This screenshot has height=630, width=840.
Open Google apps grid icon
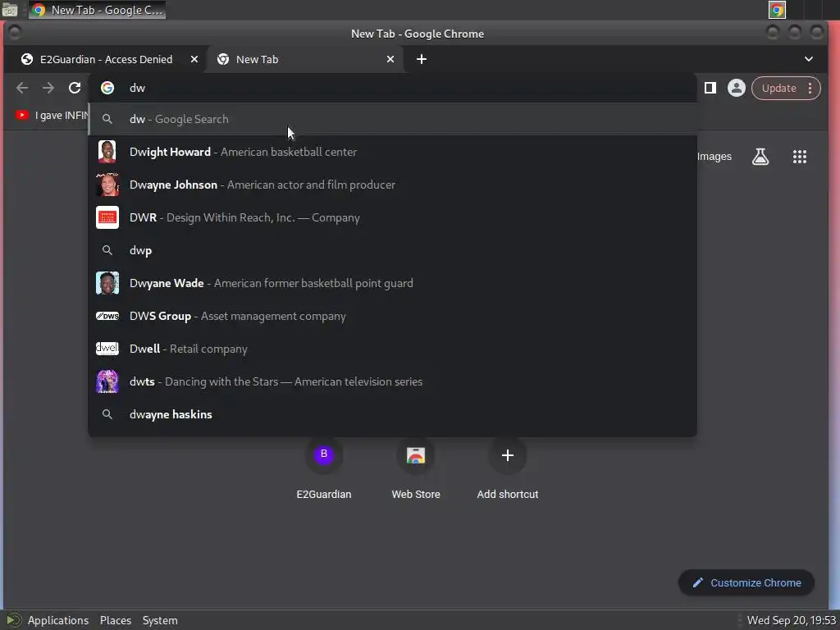(x=799, y=157)
